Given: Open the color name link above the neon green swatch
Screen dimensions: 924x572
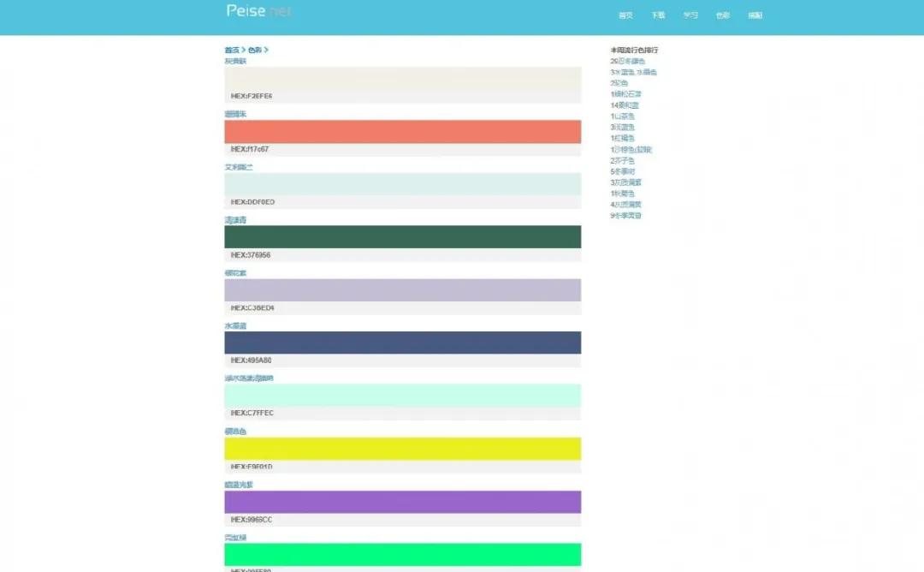Looking at the screenshot, I should [x=235, y=538].
